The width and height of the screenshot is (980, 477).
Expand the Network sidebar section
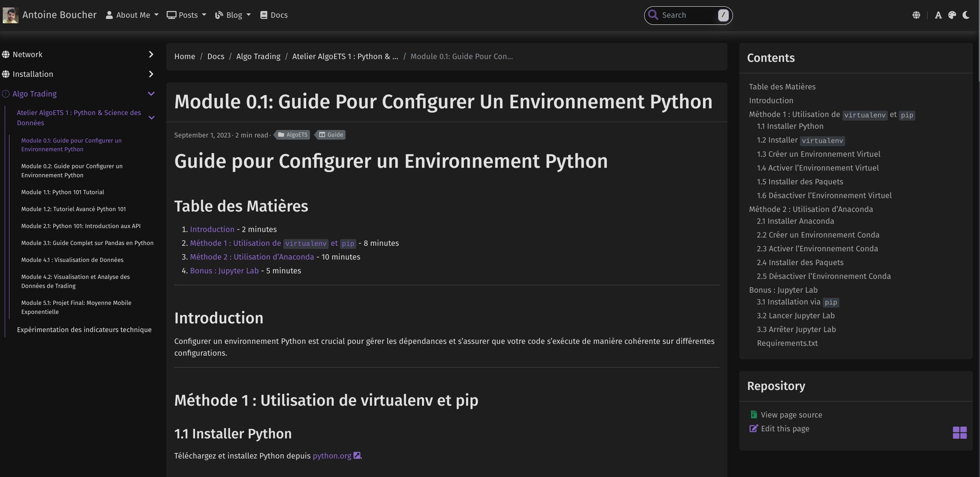click(151, 54)
